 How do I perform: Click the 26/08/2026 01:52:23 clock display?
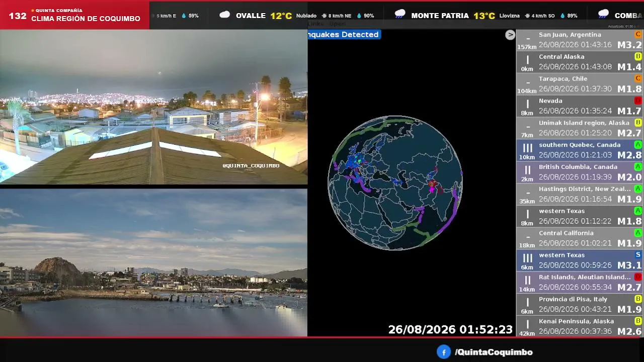pyautogui.click(x=450, y=330)
